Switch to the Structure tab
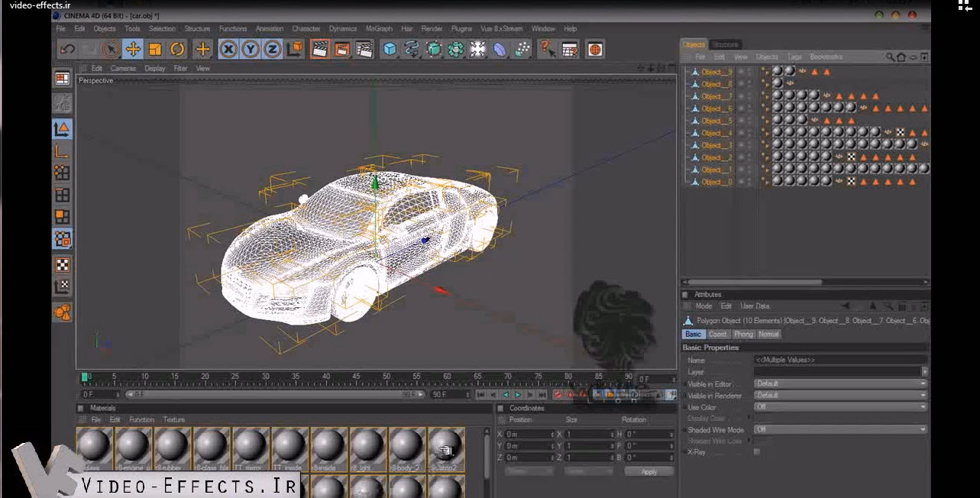Image resolution: width=980 pixels, height=498 pixels. coord(725,45)
